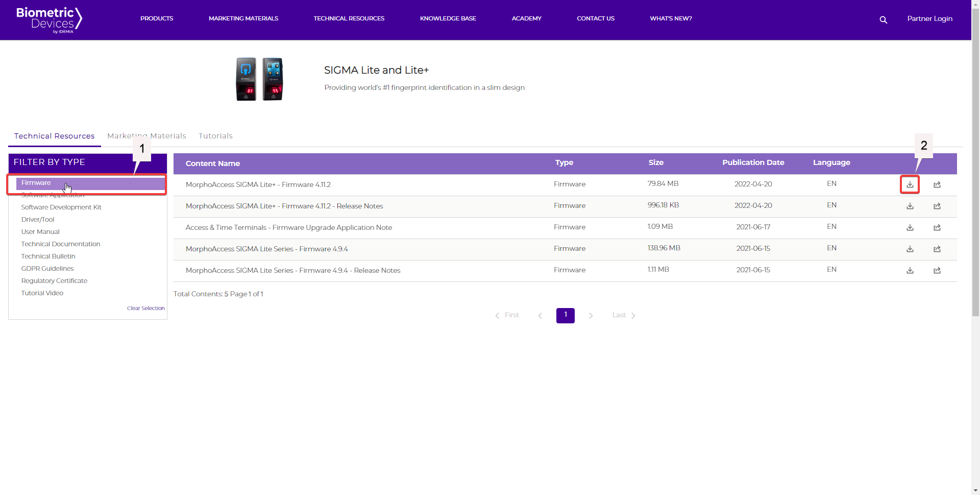980x495 pixels.
Task: Switch to the Tutorials tab
Action: click(215, 136)
